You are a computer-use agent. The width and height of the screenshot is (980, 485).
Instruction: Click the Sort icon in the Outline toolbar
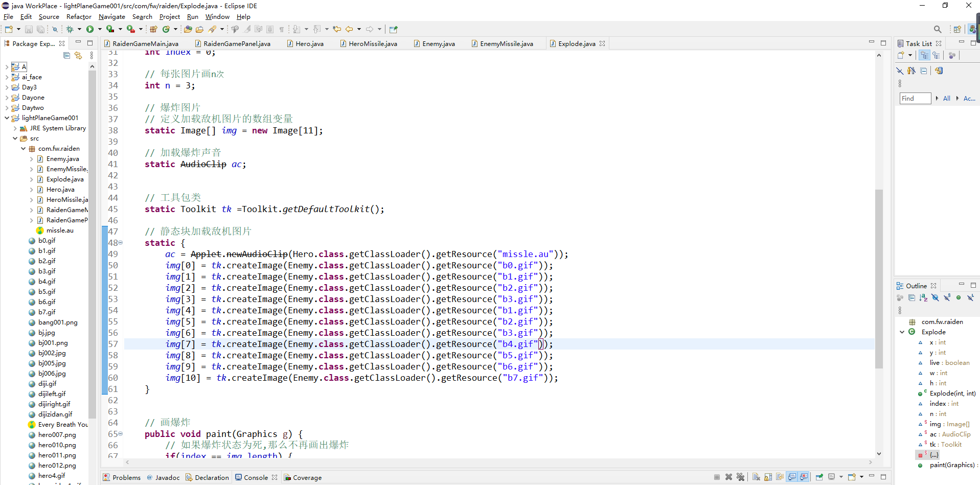(x=923, y=297)
